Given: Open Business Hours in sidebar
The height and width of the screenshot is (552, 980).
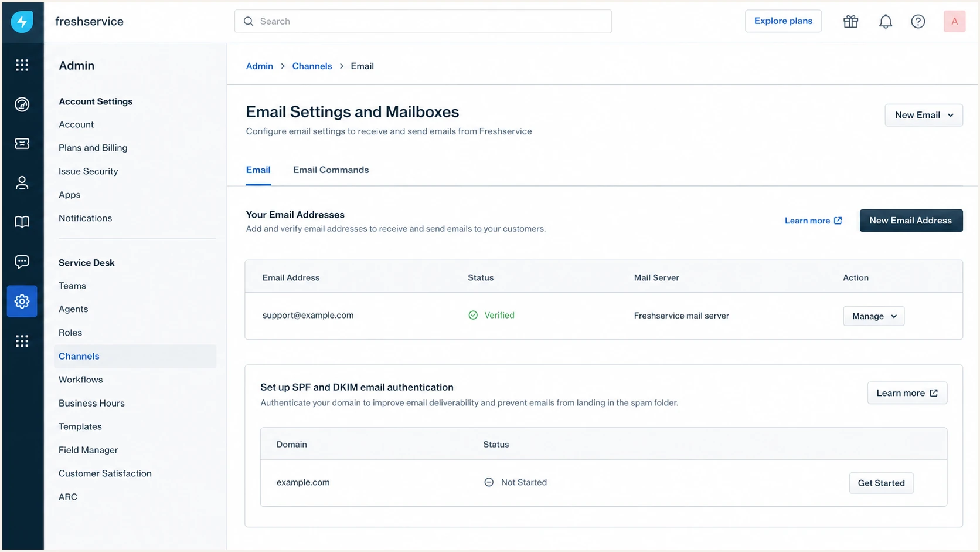Looking at the screenshot, I should point(91,403).
